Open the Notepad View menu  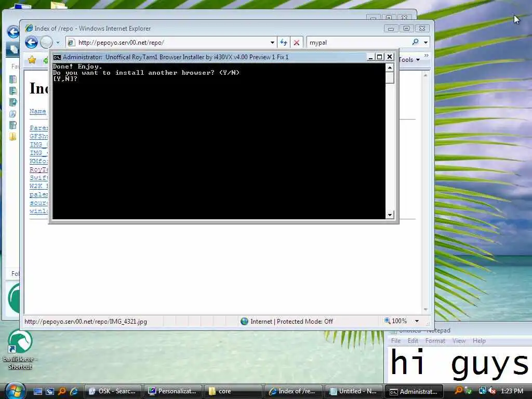click(459, 341)
